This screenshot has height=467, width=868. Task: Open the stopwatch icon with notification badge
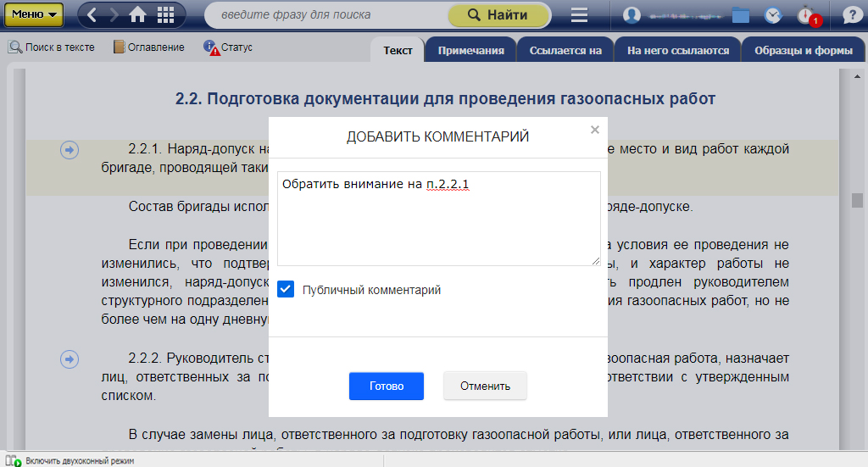click(806, 15)
